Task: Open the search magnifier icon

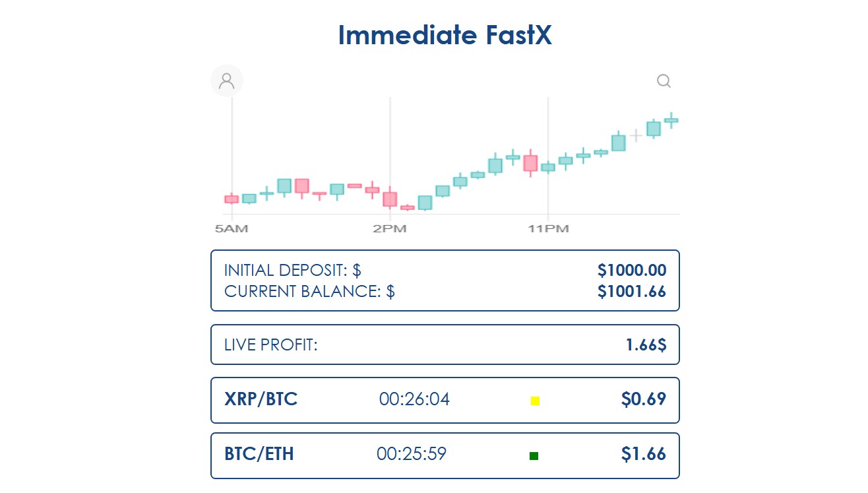Action: pyautogui.click(x=664, y=81)
